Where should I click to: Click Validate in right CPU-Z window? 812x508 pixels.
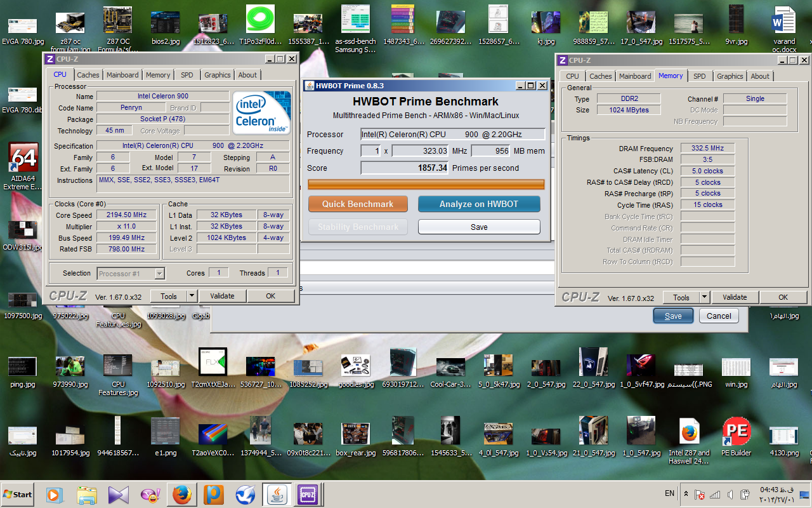[x=735, y=297]
